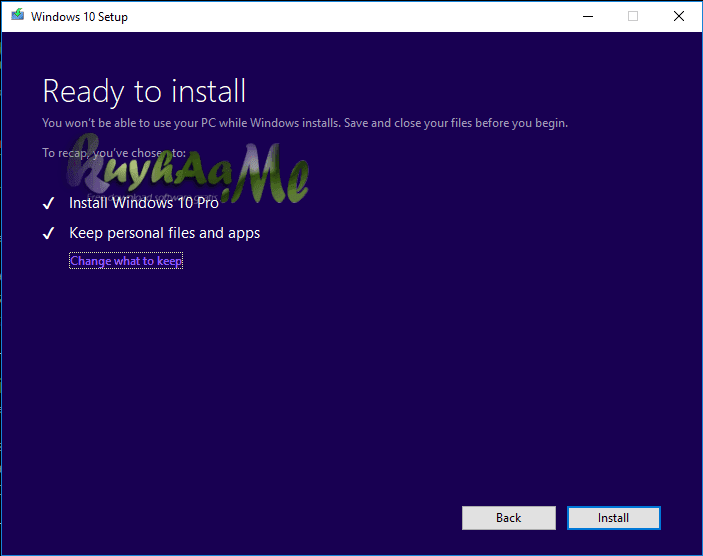Click the 'Install Windows 10 Pro' text
Image resolution: width=703 pixels, height=556 pixels.
pos(144,203)
